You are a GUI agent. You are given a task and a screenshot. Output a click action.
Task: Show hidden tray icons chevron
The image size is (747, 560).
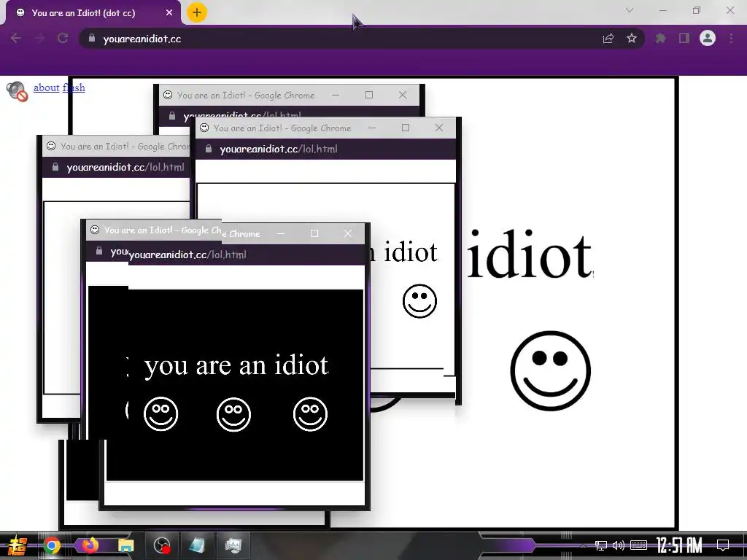coord(583,545)
